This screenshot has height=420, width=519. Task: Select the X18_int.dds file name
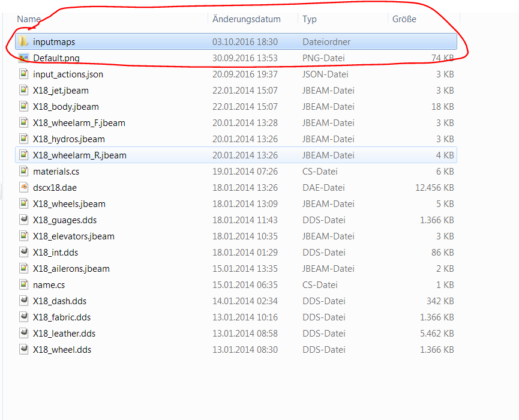pos(55,253)
